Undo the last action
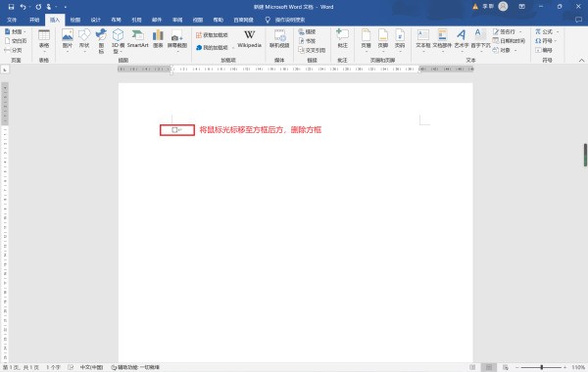 coord(24,7)
